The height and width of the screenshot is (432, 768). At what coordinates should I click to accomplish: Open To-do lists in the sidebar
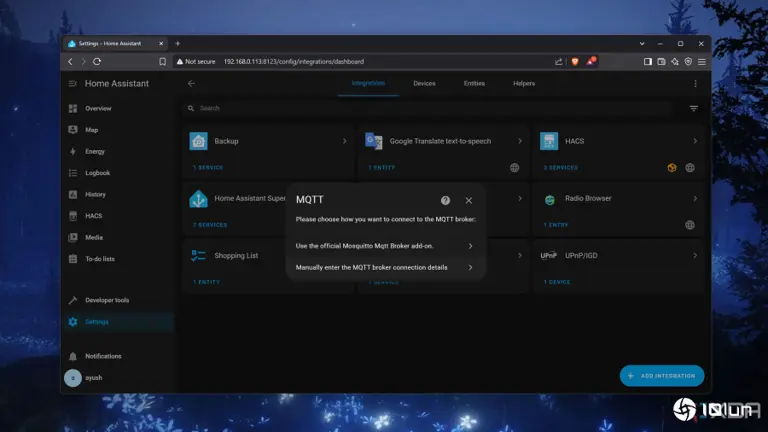[x=99, y=259]
